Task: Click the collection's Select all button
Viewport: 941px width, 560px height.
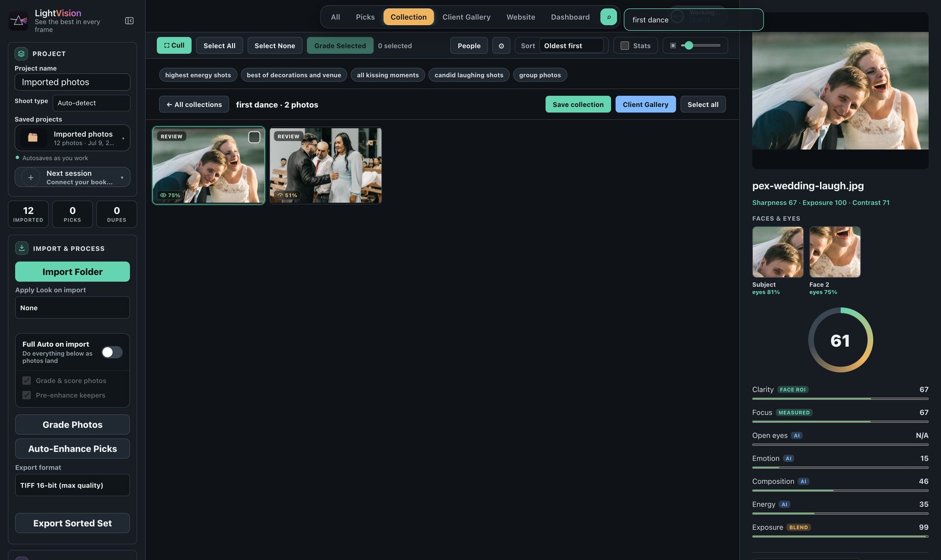Action: [703, 104]
